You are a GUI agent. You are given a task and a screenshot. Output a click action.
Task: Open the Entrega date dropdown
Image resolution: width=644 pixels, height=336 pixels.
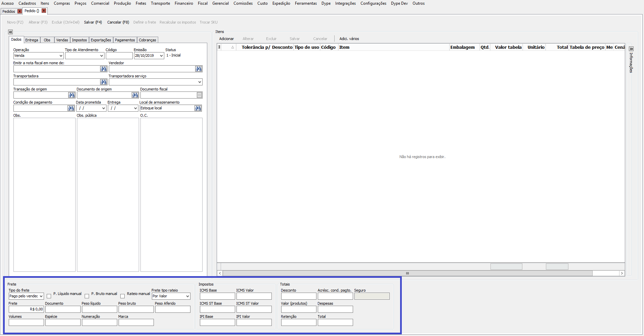pyautogui.click(x=135, y=108)
